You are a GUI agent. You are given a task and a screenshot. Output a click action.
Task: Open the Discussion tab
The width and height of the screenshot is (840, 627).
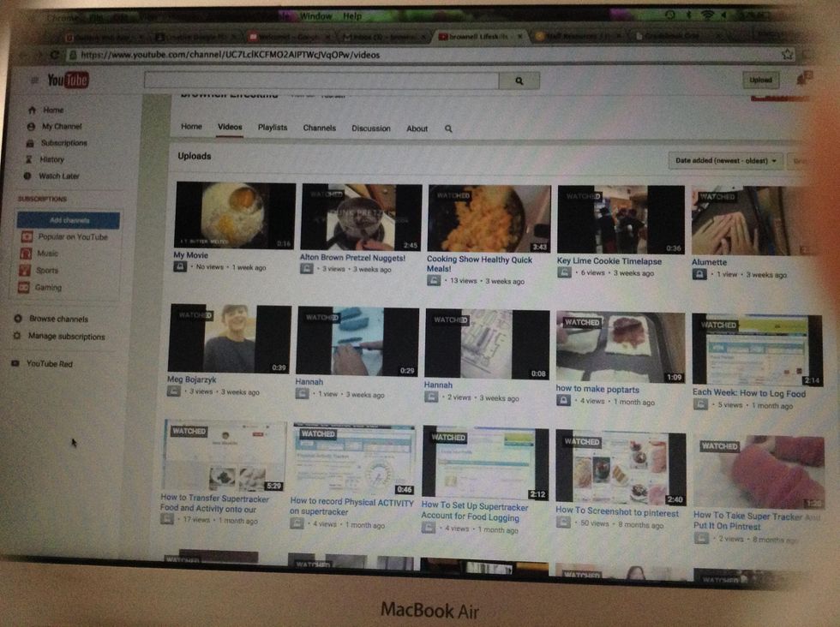[x=370, y=128]
